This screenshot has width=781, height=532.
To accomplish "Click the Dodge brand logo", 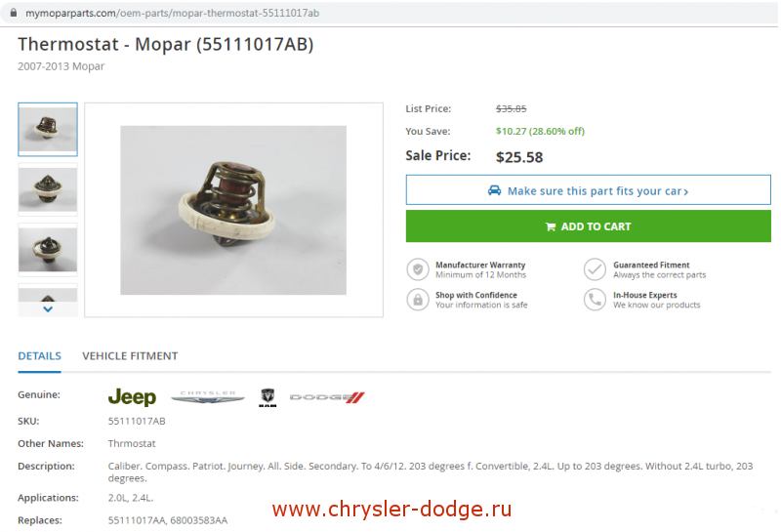I will (327, 397).
